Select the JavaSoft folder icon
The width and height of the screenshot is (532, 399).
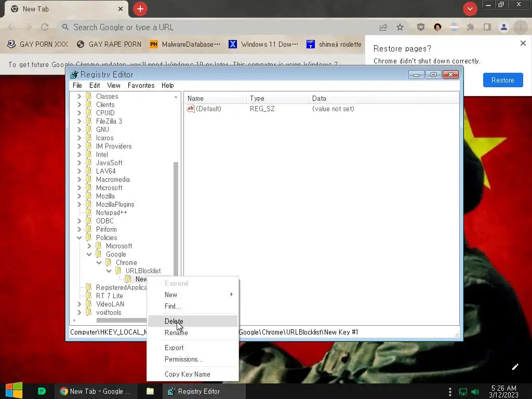[x=88, y=163]
